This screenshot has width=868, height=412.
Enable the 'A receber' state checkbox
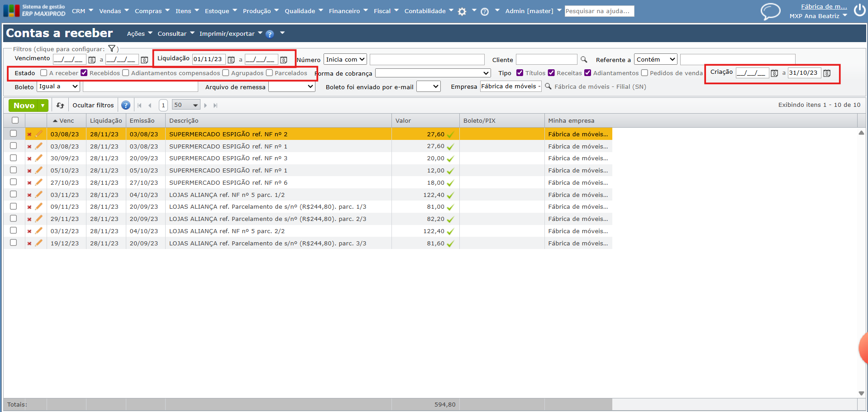pyautogui.click(x=44, y=73)
